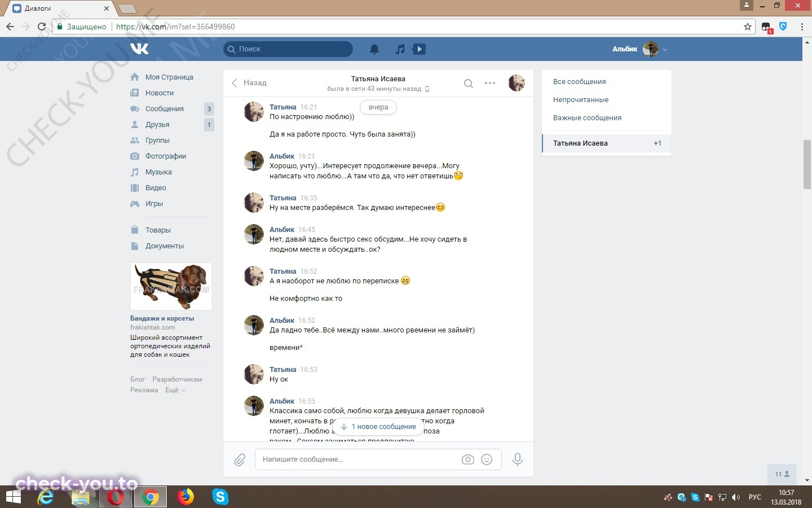Click the dachshund ad image
812x508 pixels.
tap(171, 286)
